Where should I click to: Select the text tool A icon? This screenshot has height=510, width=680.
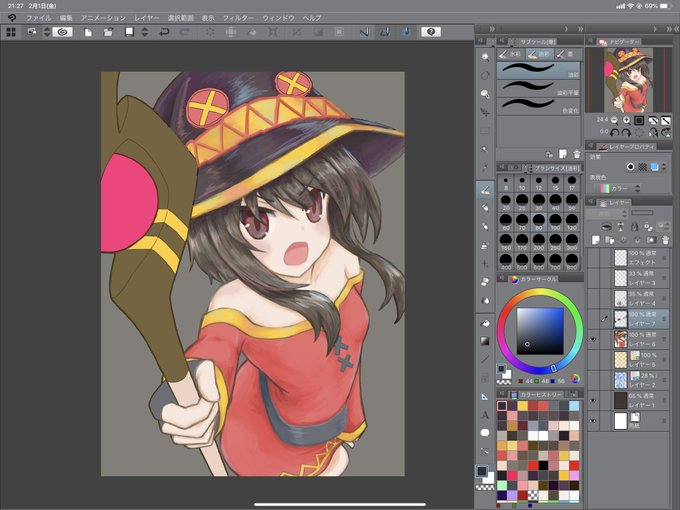pos(485,415)
